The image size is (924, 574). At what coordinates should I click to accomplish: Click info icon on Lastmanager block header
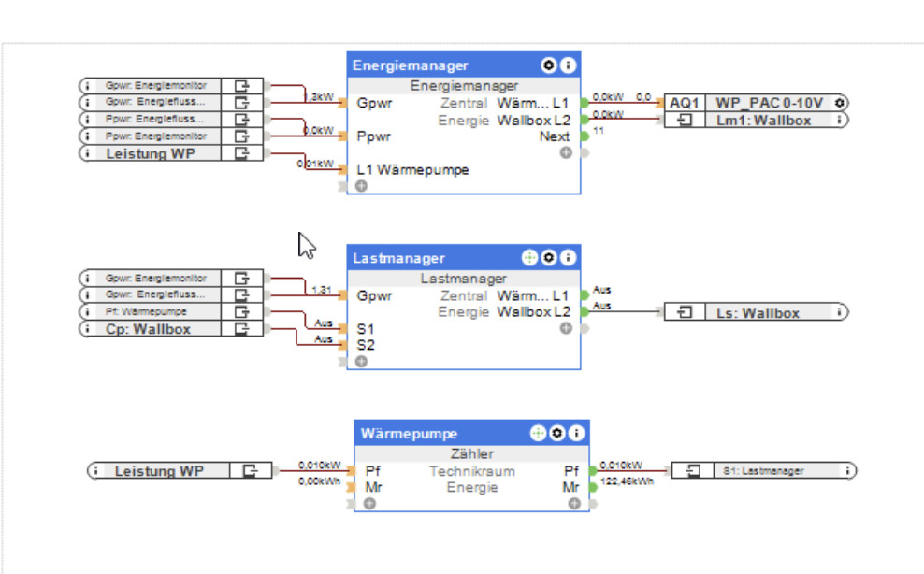(x=568, y=257)
